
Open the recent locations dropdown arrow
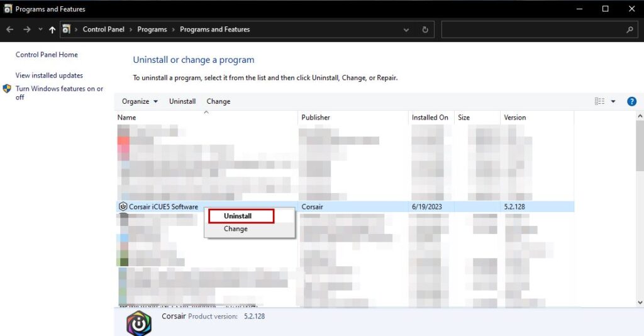pos(40,30)
